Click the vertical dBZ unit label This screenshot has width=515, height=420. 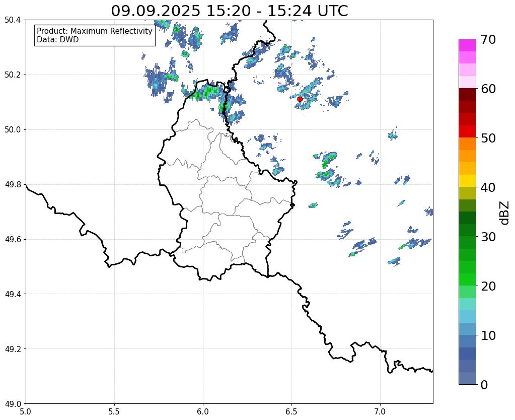[505, 213]
